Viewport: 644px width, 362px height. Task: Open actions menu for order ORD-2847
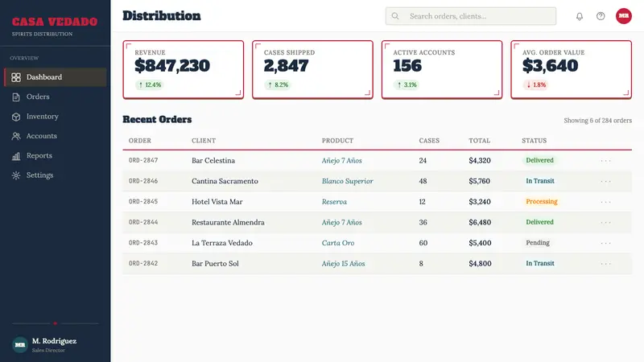tap(606, 160)
